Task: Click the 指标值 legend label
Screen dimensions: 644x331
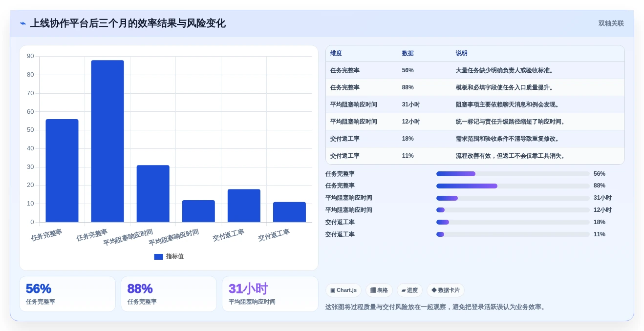Action: tap(175, 256)
